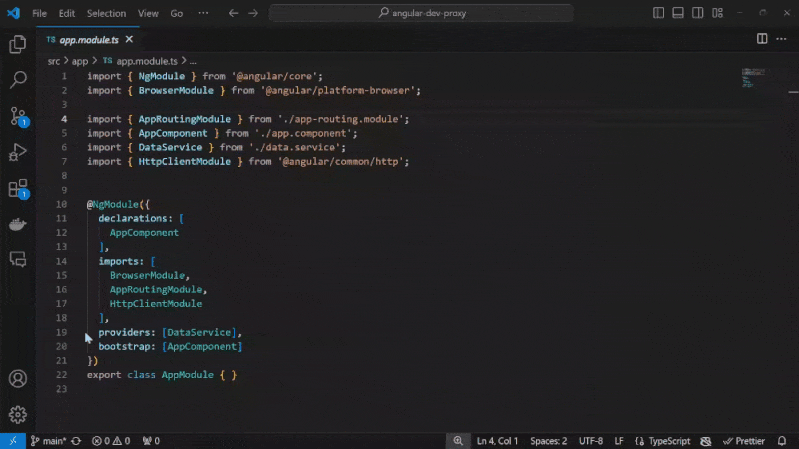
Task: Open the Selection menu
Action: point(106,13)
